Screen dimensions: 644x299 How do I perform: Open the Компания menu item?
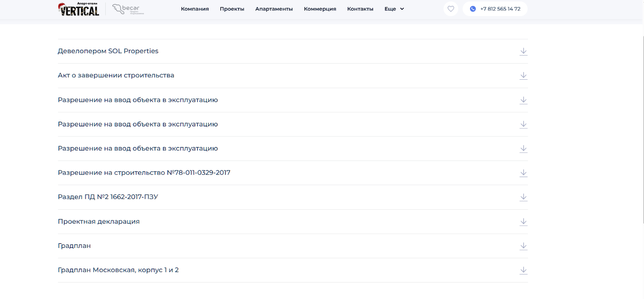[x=195, y=9]
